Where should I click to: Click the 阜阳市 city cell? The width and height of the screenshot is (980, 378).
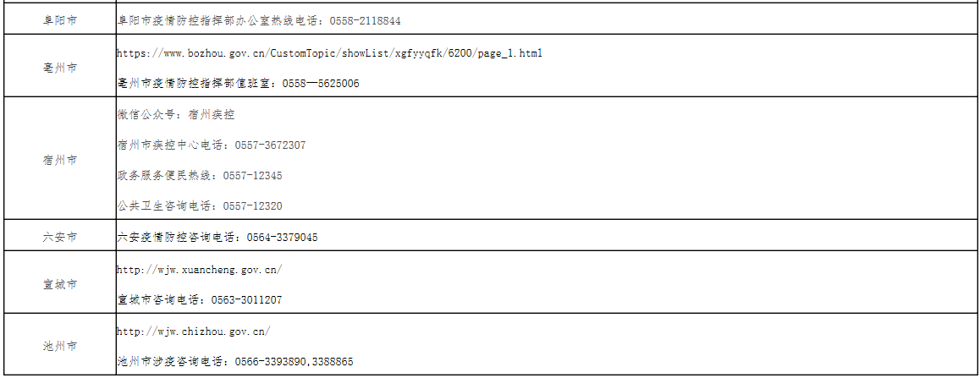[60, 19]
